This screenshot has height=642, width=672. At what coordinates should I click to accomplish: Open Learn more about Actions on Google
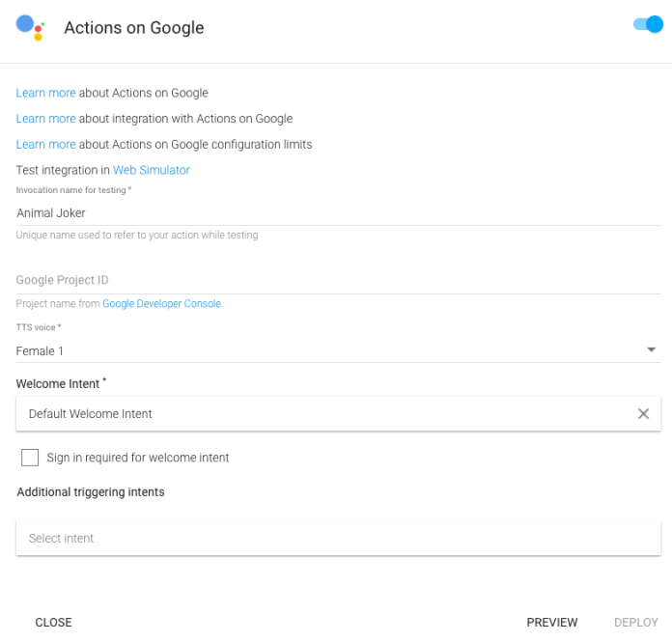tap(45, 94)
